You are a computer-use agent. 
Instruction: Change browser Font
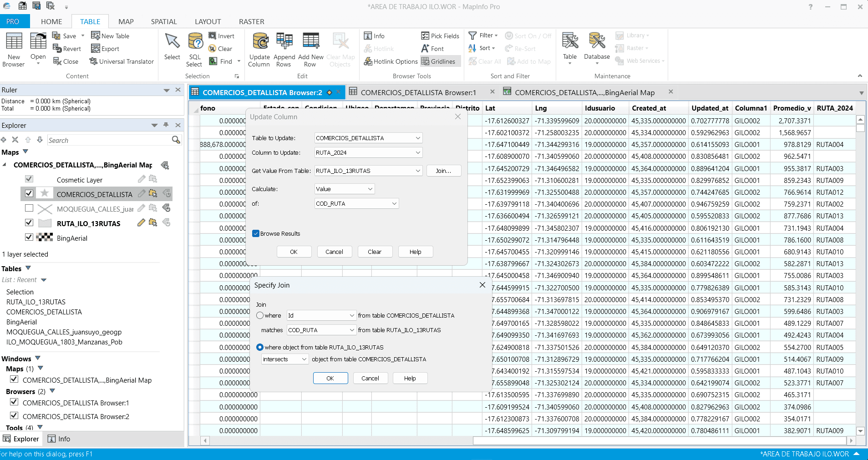click(432, 49)
